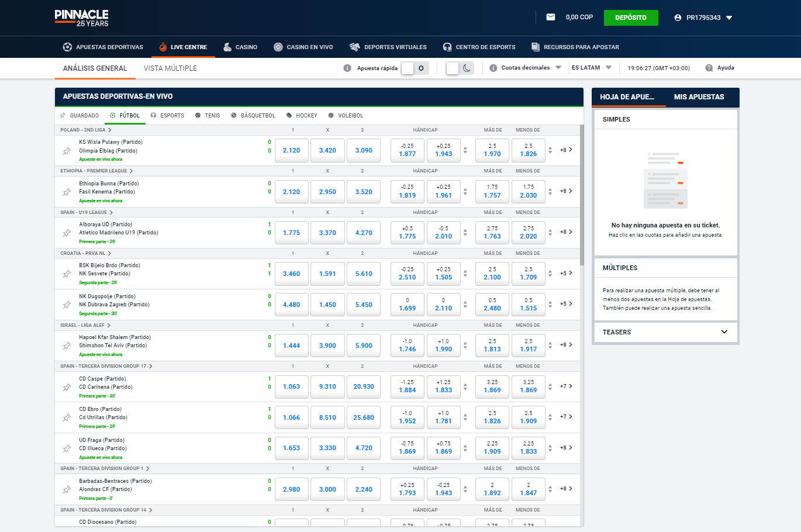
Task: Pin the Ethiopia Bunna match
Action: coord(67,192)
